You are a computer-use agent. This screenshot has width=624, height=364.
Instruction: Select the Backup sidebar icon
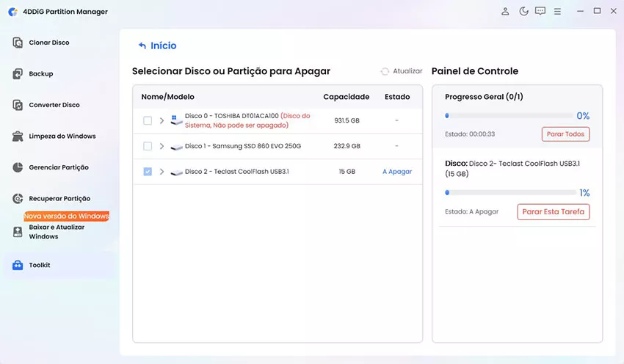click(x=18, y=73)
